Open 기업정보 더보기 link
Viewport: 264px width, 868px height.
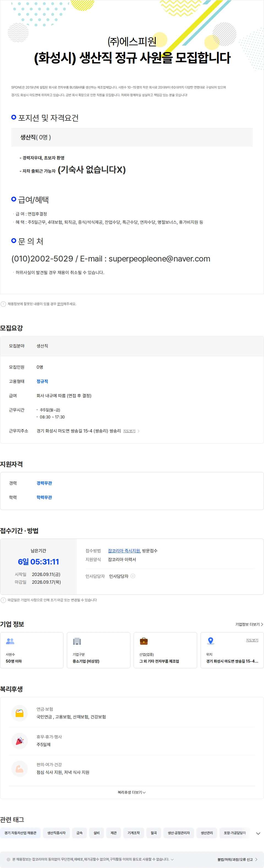click(249, 624)
